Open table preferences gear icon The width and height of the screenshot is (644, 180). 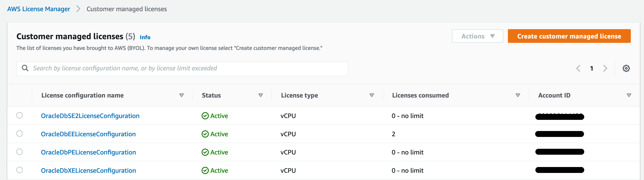[x=626, y=68]
